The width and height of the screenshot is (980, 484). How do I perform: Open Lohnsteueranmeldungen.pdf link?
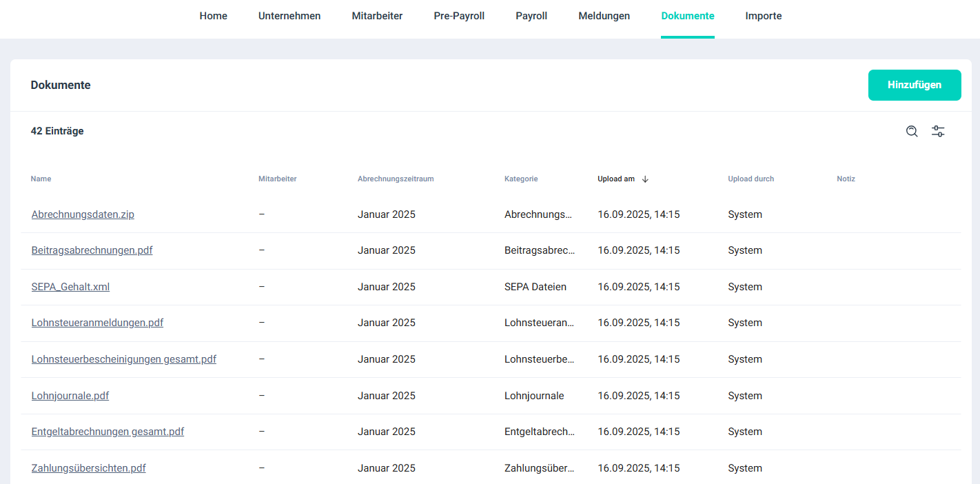click(97, 323)
